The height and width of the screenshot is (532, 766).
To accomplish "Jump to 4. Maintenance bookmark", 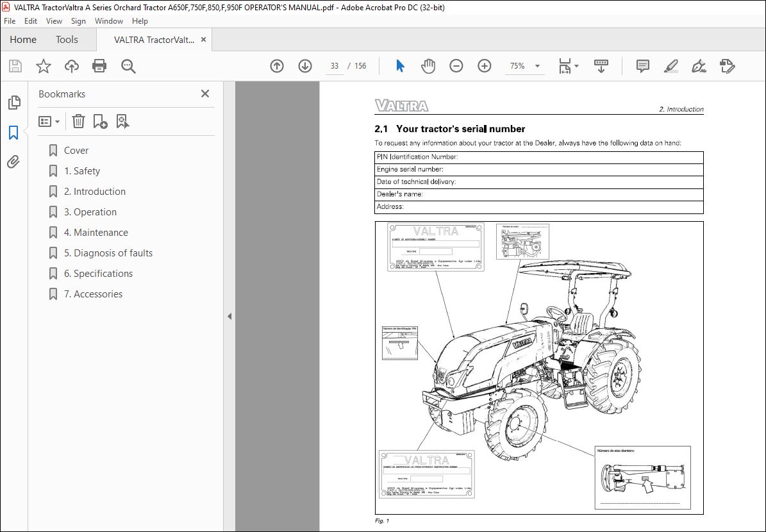I will [x=96, y=233].
